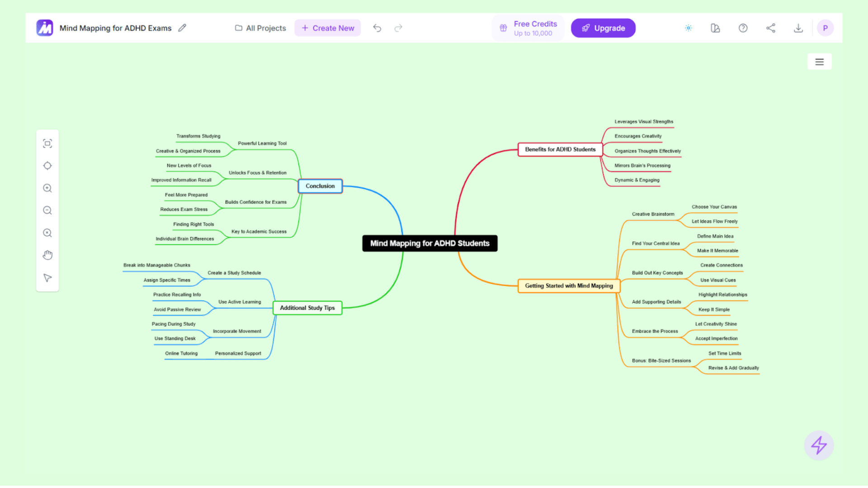This screenshot has height=488, width=868.
Task: Open sharing via the share icon
Action: tap(771, 28)
